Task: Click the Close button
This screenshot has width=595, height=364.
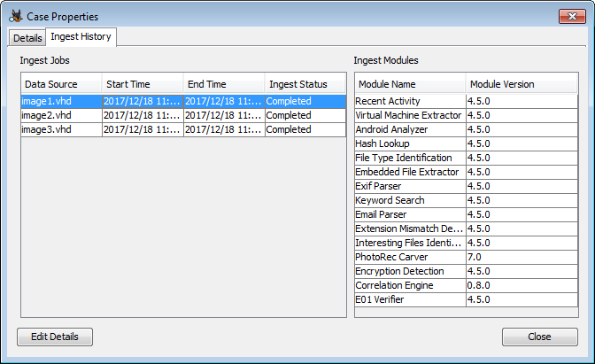Action: pos(539,337)
